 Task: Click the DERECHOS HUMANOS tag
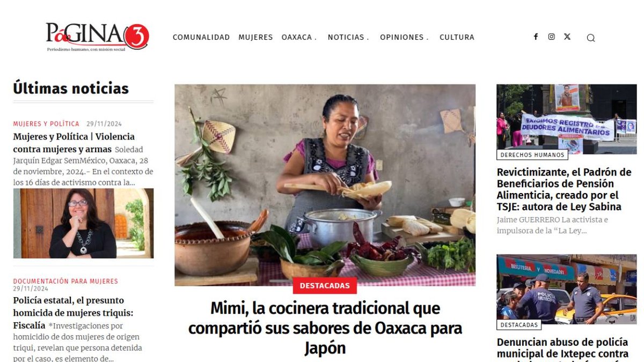pyautogui.click(x=532, y=155)
